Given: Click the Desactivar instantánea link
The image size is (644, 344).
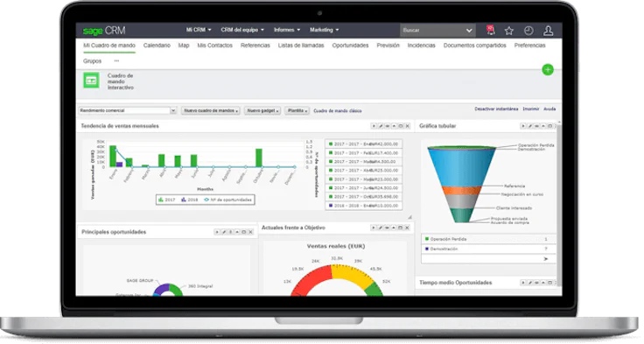Looking at the screenshot, I should pos(496,109).
